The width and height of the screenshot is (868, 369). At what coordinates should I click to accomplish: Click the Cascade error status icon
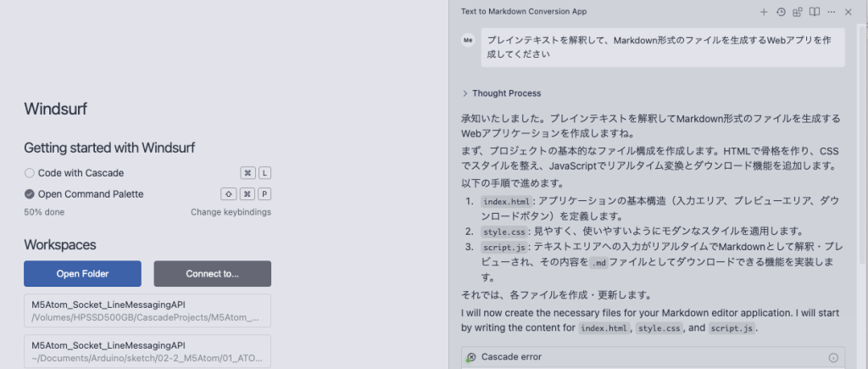pos(471,357)
